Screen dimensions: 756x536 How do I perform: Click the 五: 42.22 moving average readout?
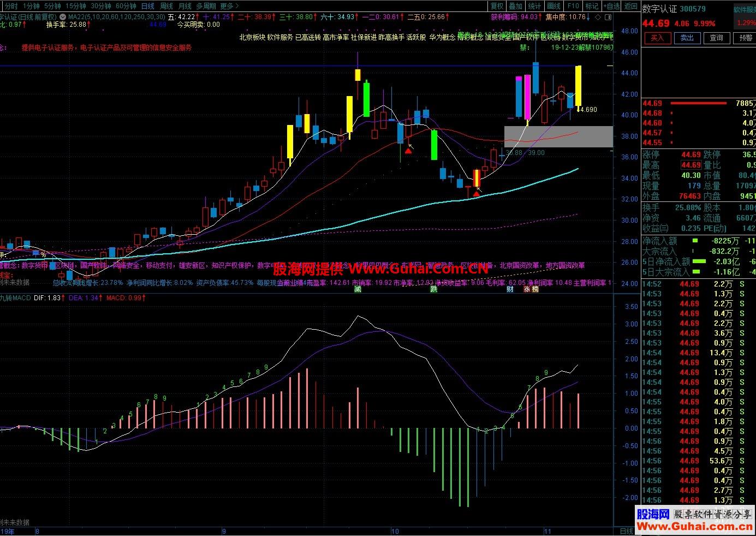coord(181,17)
